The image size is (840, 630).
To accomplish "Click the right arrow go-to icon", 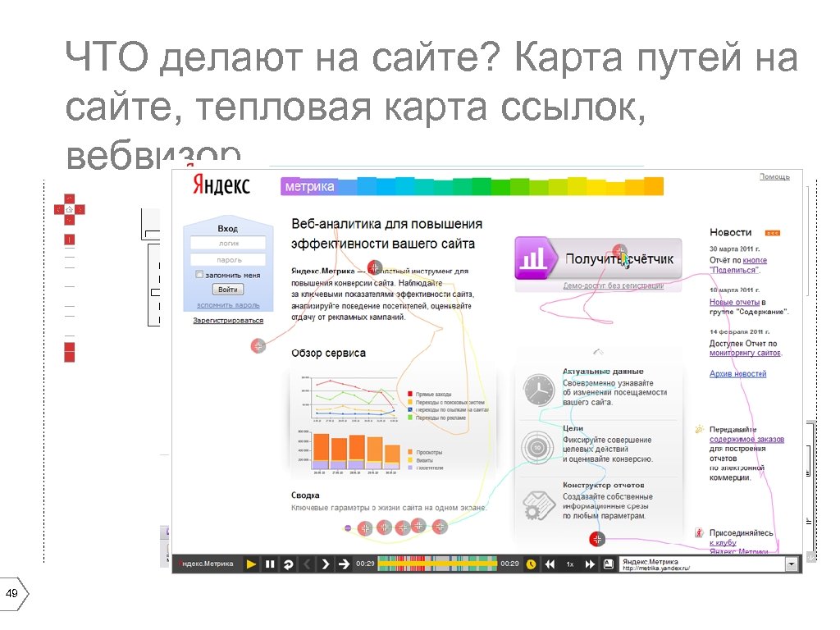I will tap(344, 564).
